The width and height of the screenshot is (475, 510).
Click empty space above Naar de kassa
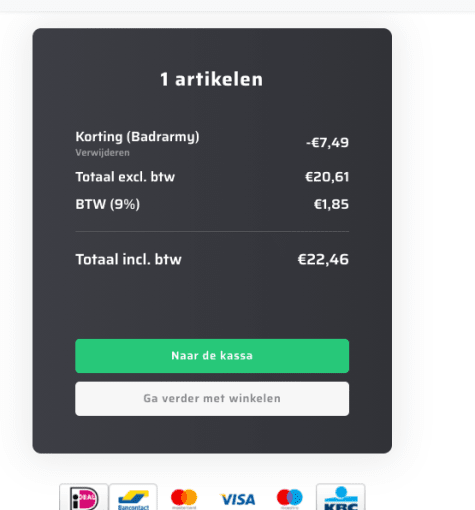pos(212,305)
